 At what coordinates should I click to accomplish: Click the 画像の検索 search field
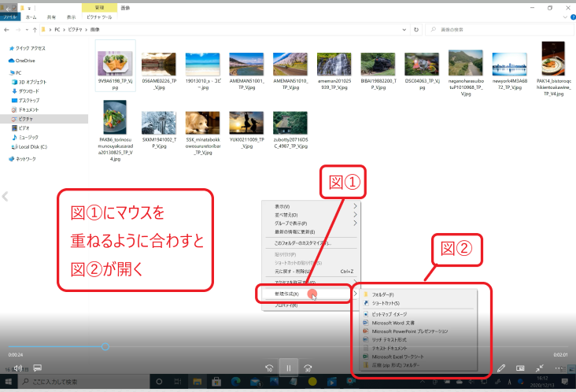tap(496, 29)
